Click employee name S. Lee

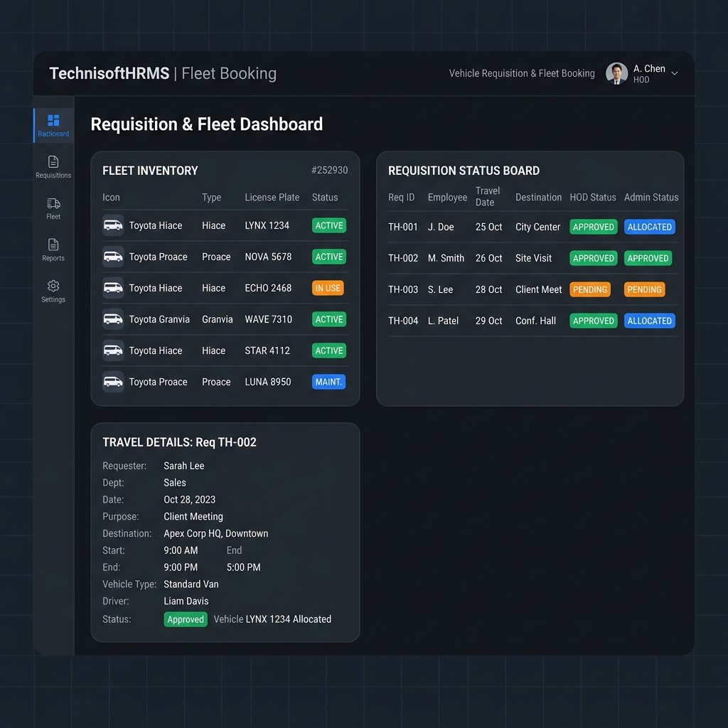[440, 290]
